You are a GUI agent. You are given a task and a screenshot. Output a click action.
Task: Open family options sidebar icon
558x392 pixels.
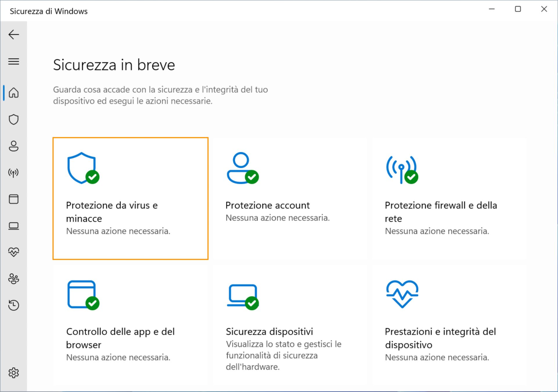(x=14, y=279)
